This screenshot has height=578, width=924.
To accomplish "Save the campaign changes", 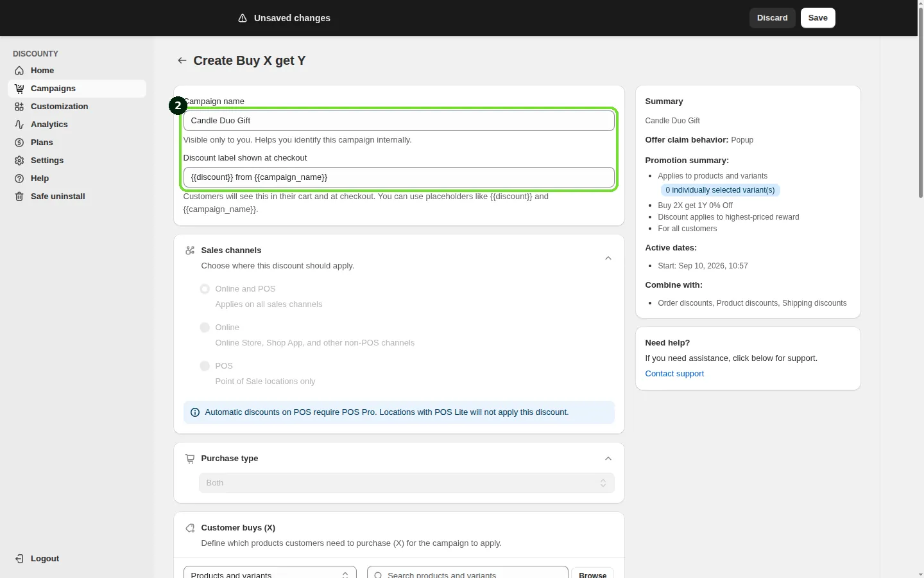I will [x=818, y=18].
